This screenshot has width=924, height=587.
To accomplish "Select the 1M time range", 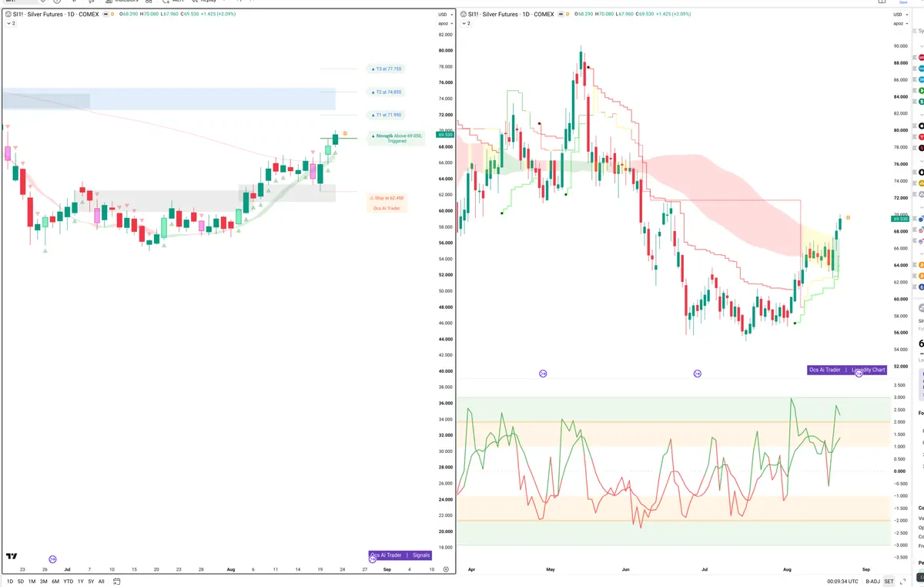I will tap(32, 581).
